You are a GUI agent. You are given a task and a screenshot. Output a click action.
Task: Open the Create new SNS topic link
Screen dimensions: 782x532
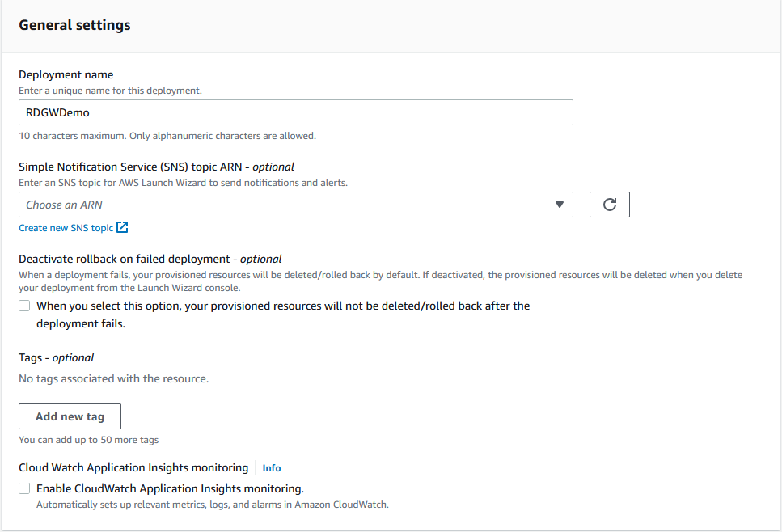[x=66, y=228]
